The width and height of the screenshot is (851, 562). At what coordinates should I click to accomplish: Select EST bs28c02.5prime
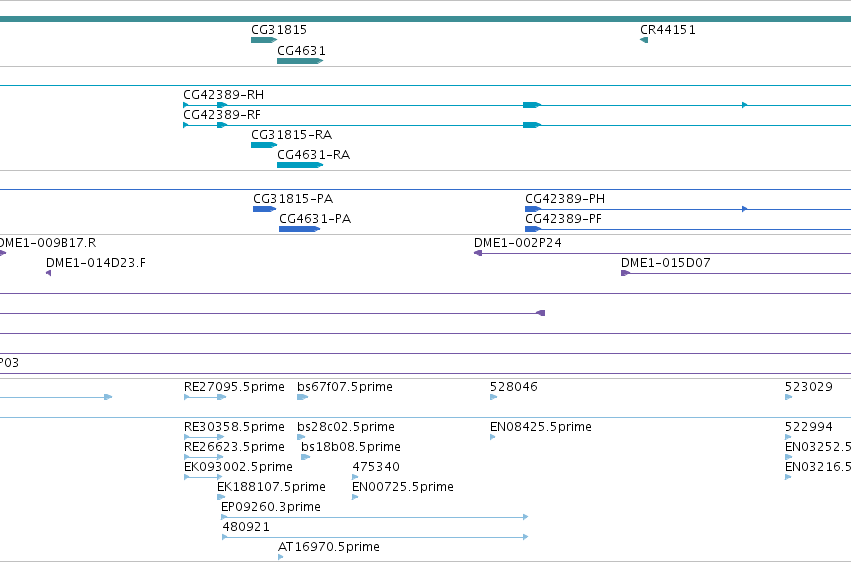346,427
